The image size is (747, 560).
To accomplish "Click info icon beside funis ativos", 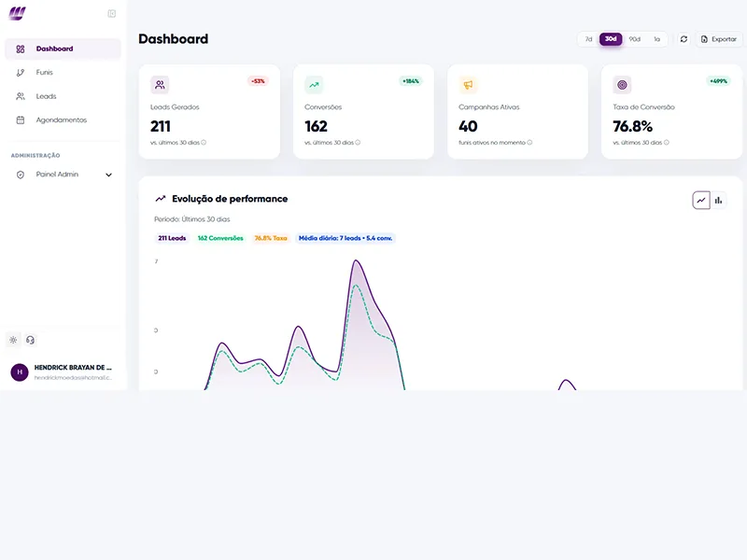I will [x=529, y=143].
